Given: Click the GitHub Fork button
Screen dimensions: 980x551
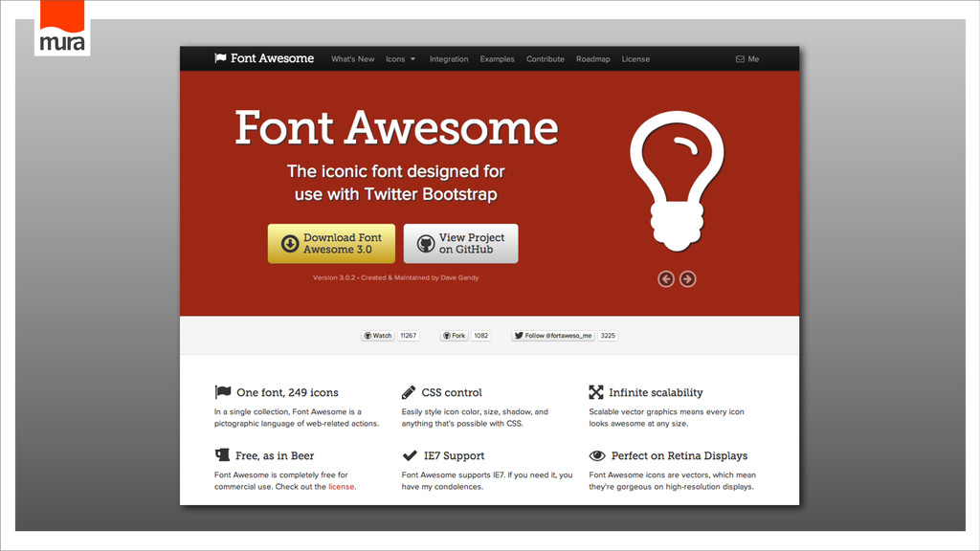Looking at the screenshot, I should 454,336.
